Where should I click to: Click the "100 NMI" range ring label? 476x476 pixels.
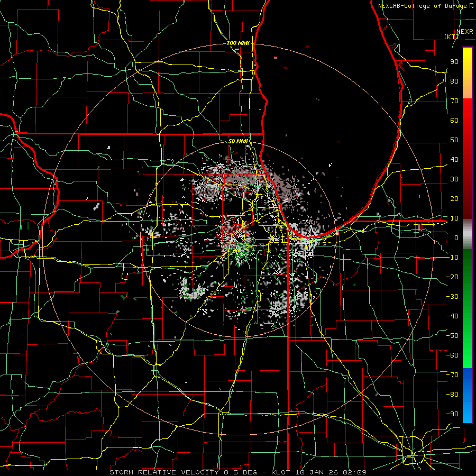[238, 43]
